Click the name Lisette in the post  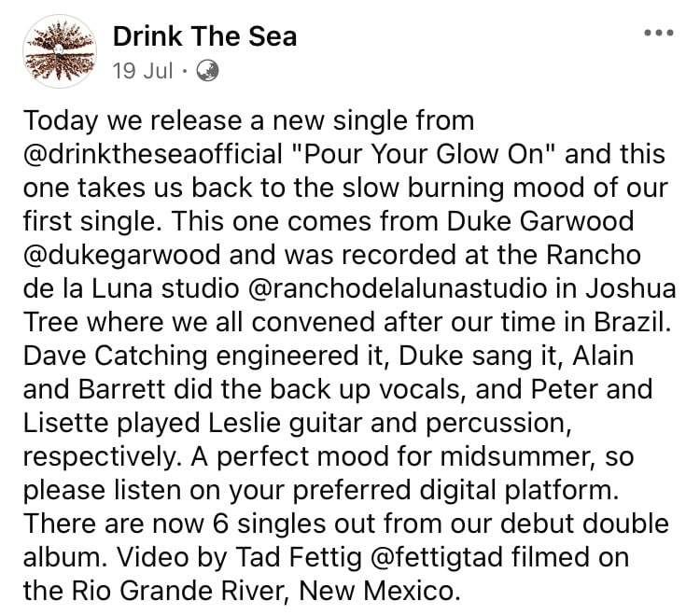coord(65,423)
